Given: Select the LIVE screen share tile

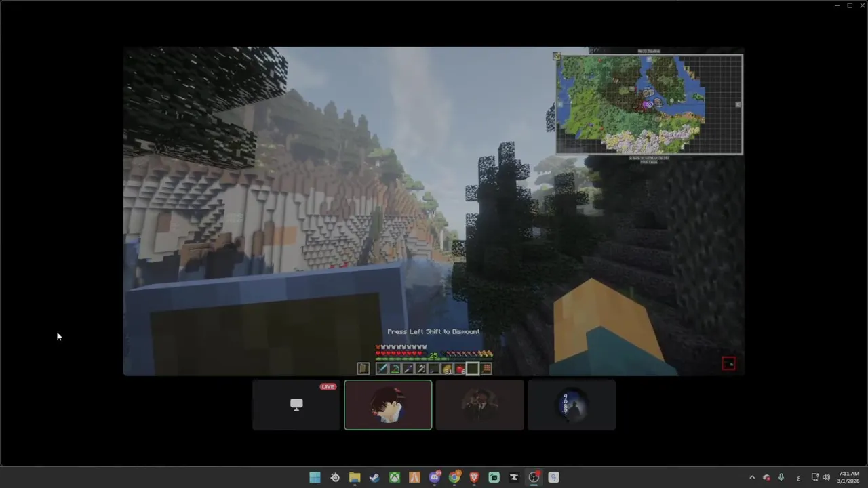Looking at the screenshot, I should [296, 405].
